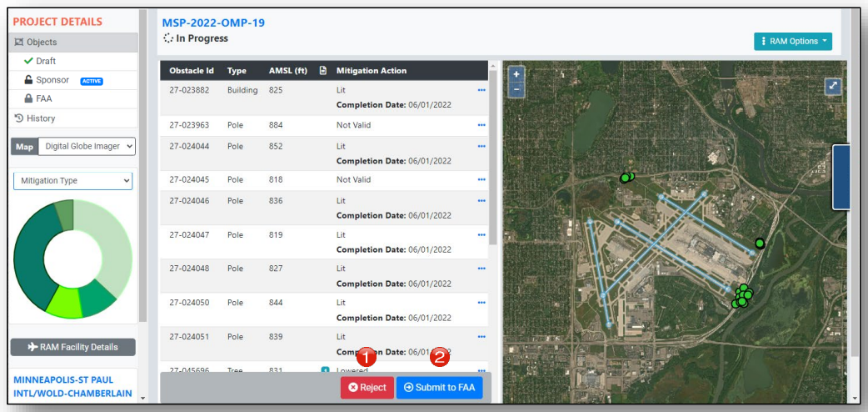This screenshot has width=868, height=412.
Task: Click Submit to FAA button
Action: [439, 387]
